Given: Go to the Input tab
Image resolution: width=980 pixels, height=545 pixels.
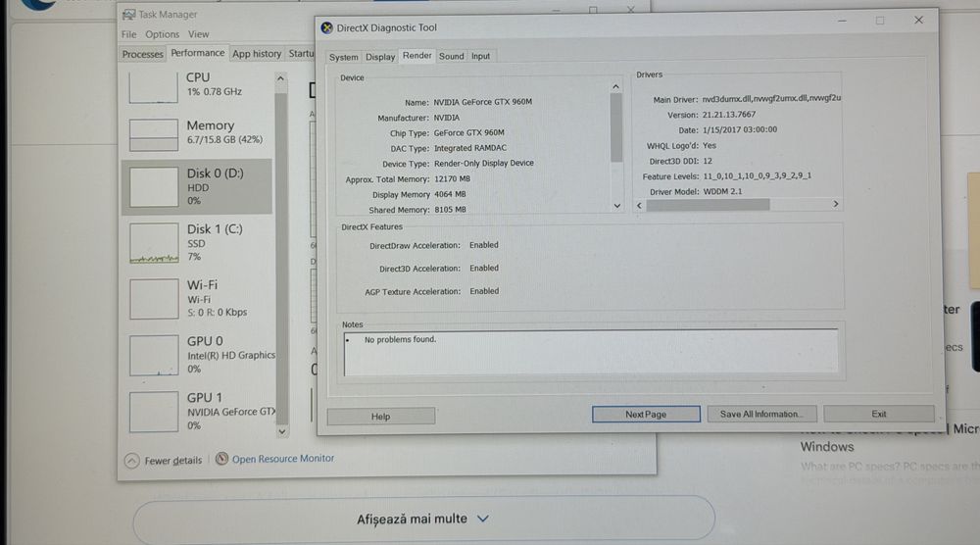Looking at the screenshot, I should click(480, 56).
